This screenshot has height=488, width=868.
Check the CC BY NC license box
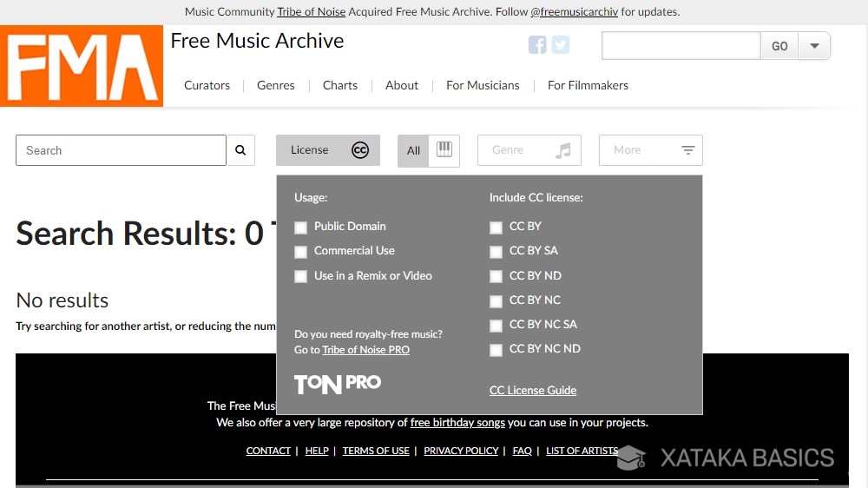(x=496, y=300)
